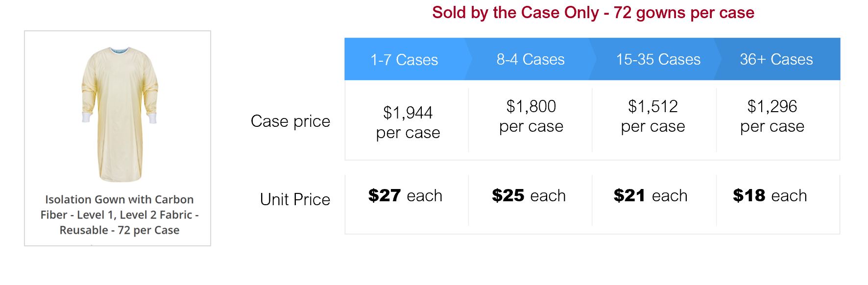Click the $21 each unit price
868x285 pixels.
click(651, 196)
